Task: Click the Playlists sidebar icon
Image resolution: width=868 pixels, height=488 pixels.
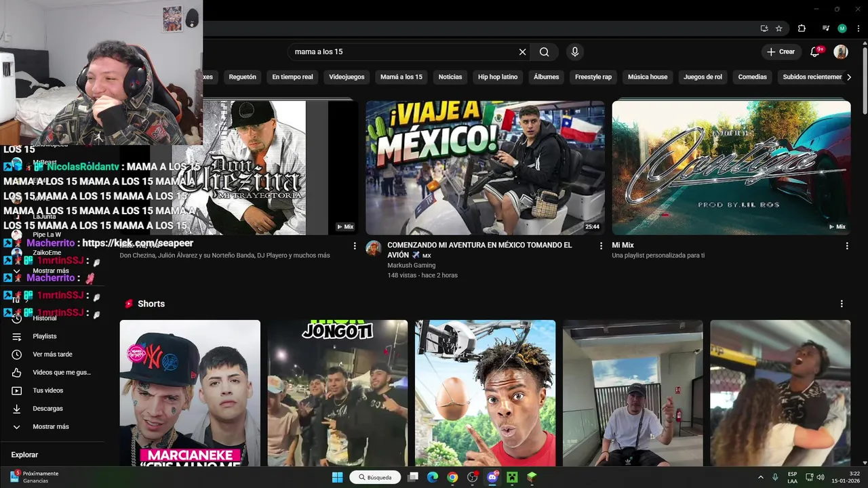Action: tap(17, 336)
